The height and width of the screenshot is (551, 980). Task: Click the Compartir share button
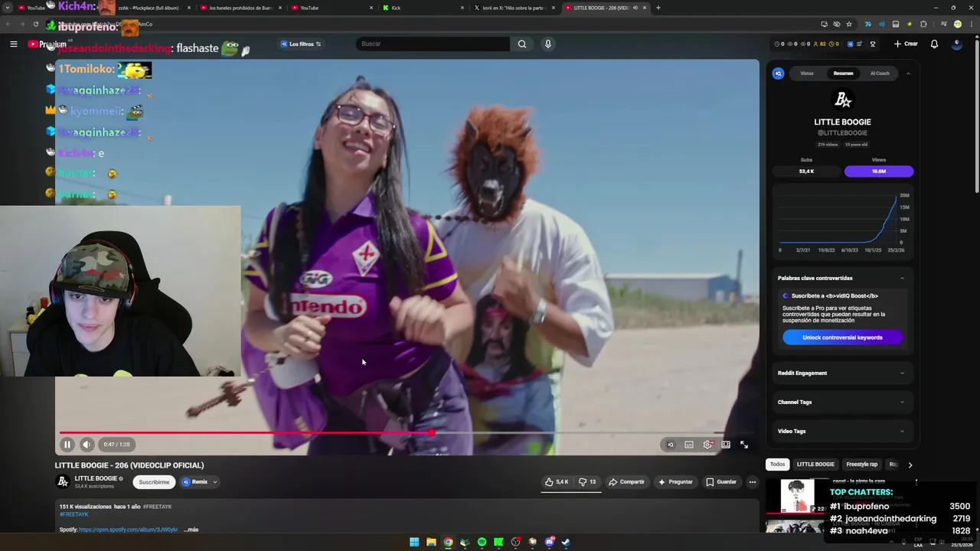[x=626, y=482]
